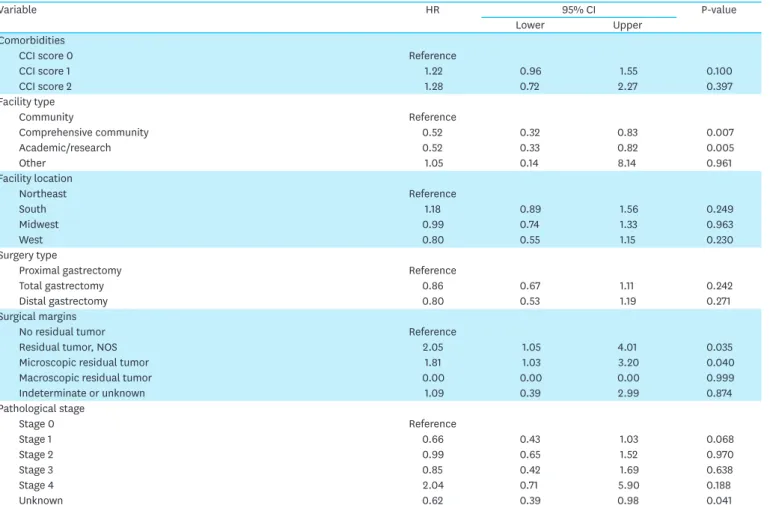Select upper CI 2.99 for Indeterminate or unknown
Screen dimensions: 770x505
tap(628, 393)
